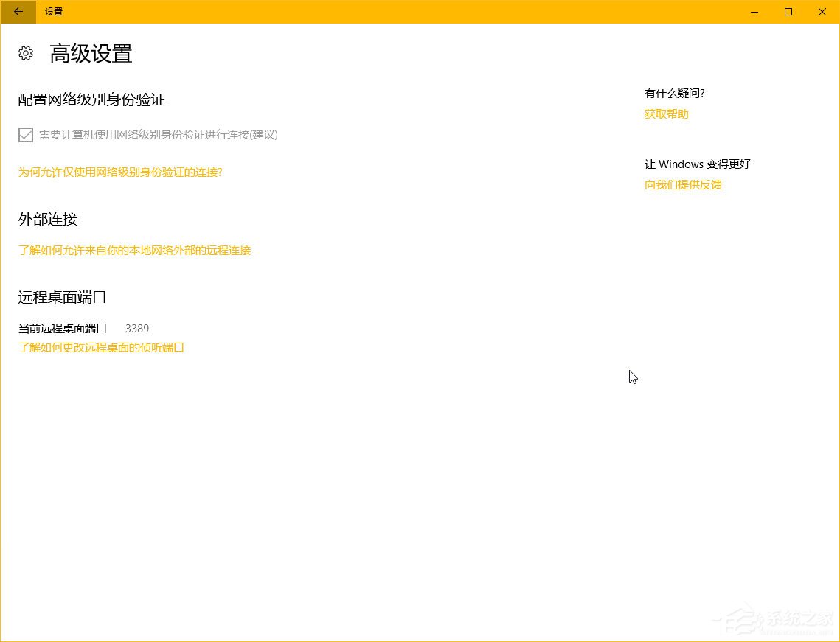
Task: Minimize the 设置 window
Action: (754, 12)
